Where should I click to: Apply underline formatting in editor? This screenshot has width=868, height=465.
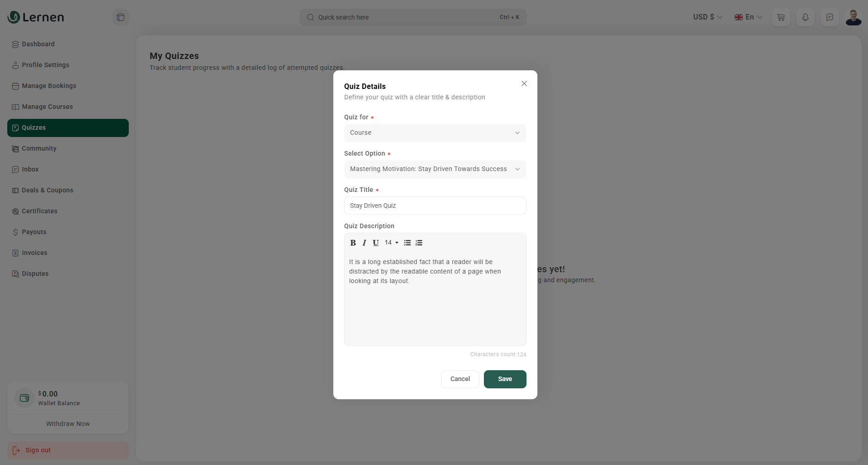click(x=375, y=243)
